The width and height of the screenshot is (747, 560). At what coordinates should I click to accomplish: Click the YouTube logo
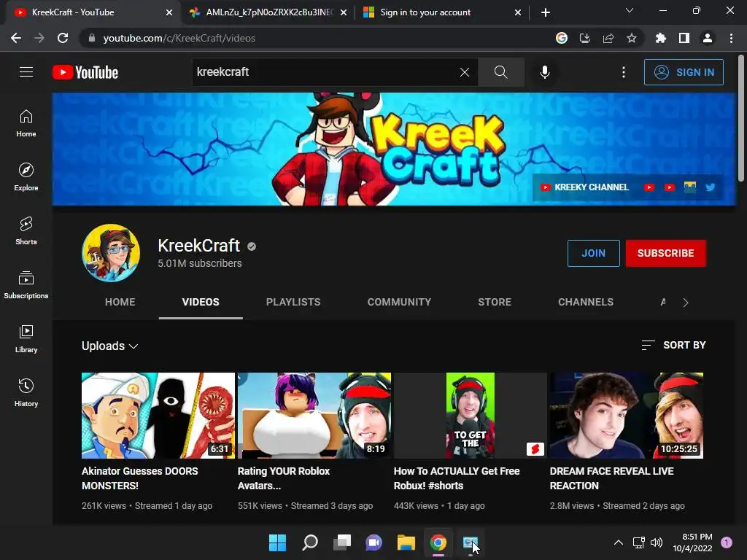click(x=85, y=72)
